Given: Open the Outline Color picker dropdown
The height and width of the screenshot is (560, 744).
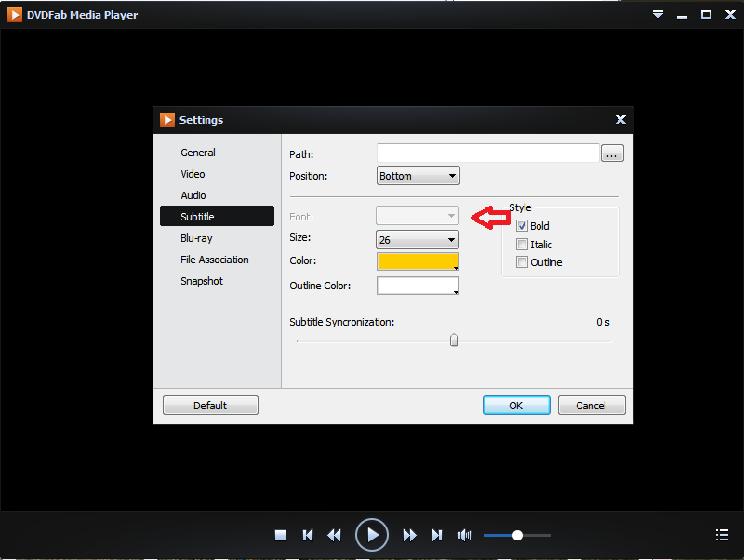Looking at the screenshot, I should click(x=418, y=286).
